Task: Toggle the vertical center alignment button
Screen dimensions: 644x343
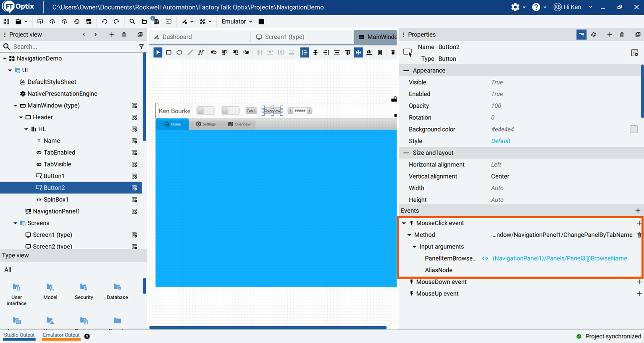Action: tap(358, 53)
